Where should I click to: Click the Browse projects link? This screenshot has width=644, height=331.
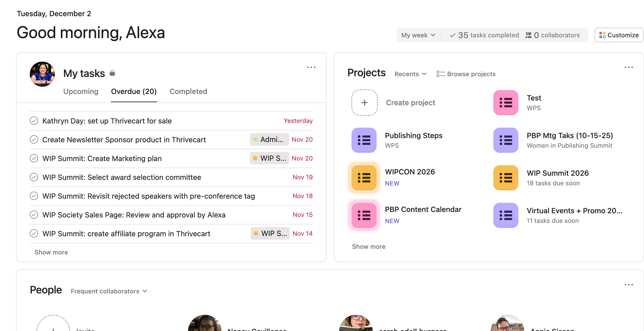coord(466,74)
